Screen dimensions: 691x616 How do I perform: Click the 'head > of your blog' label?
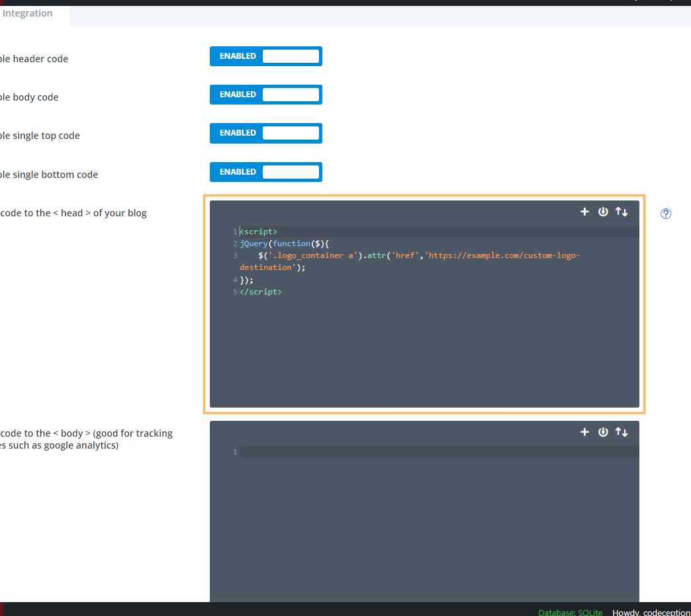73,213
